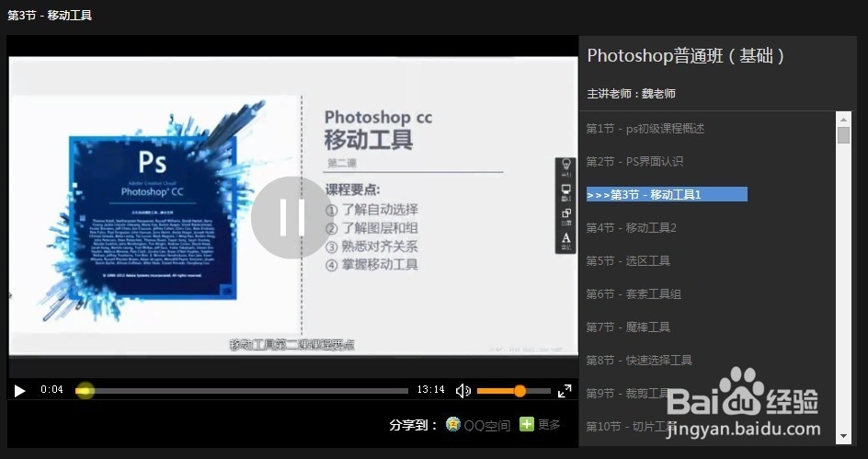Open lesson 第9节 - 裁剪工具

(628, 393)
